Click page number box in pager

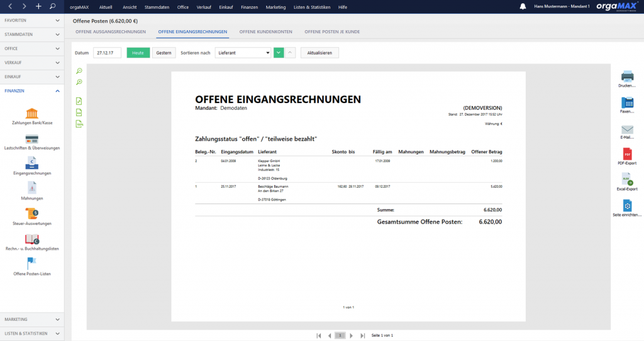coord(340,336)
